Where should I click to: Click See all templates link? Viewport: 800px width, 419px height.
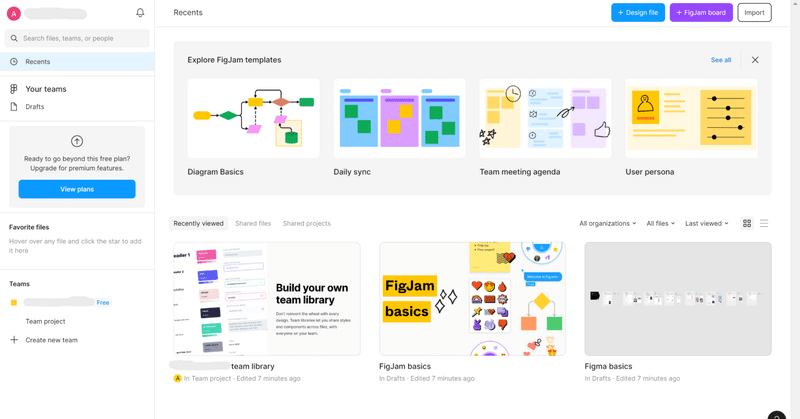[720, 60]
